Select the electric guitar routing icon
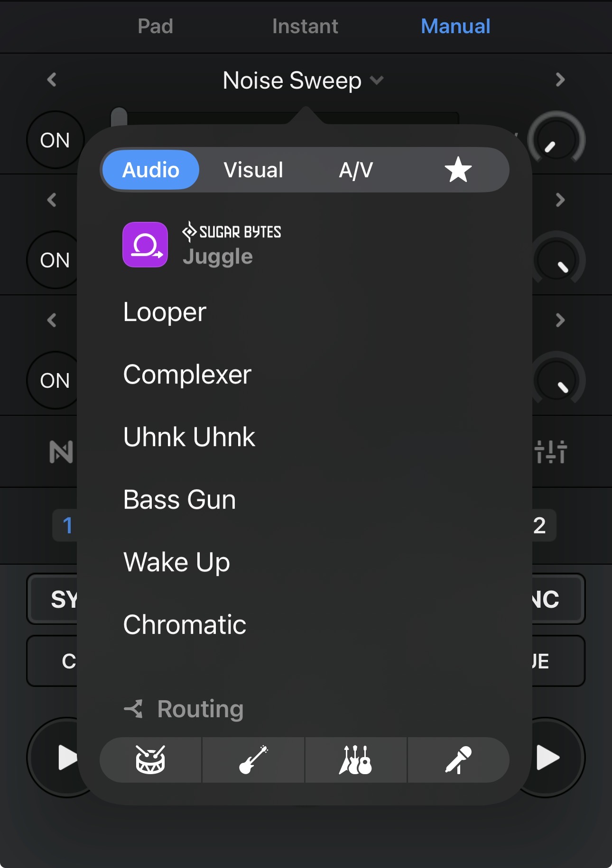Viewport: 612px width, 868px height. pyautogui.click(x=253, y=759)
